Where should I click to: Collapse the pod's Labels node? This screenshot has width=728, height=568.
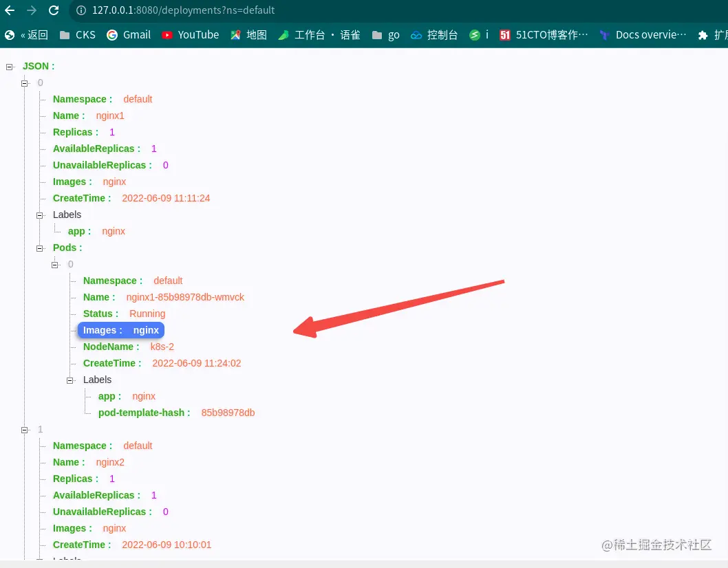pos(70,380)
